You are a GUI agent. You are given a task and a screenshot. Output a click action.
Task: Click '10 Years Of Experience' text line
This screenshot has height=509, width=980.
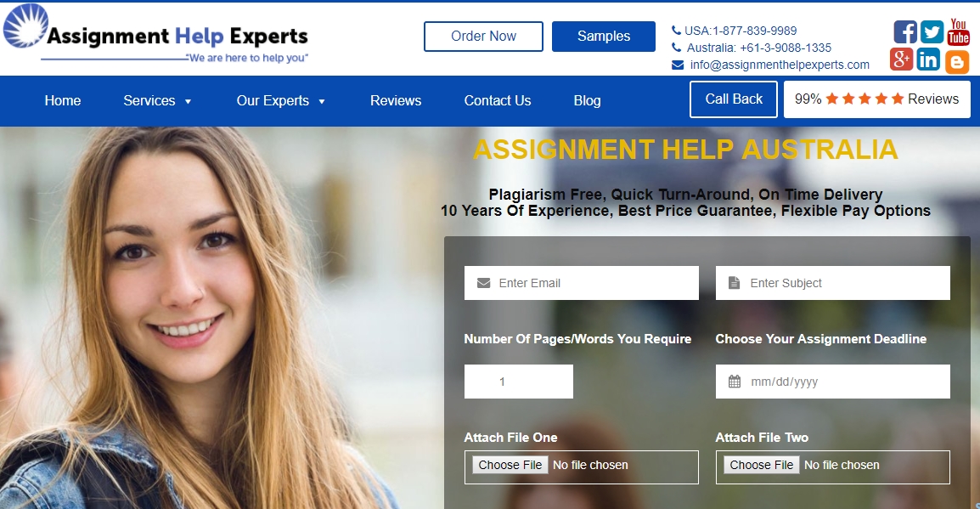(685, 211)
